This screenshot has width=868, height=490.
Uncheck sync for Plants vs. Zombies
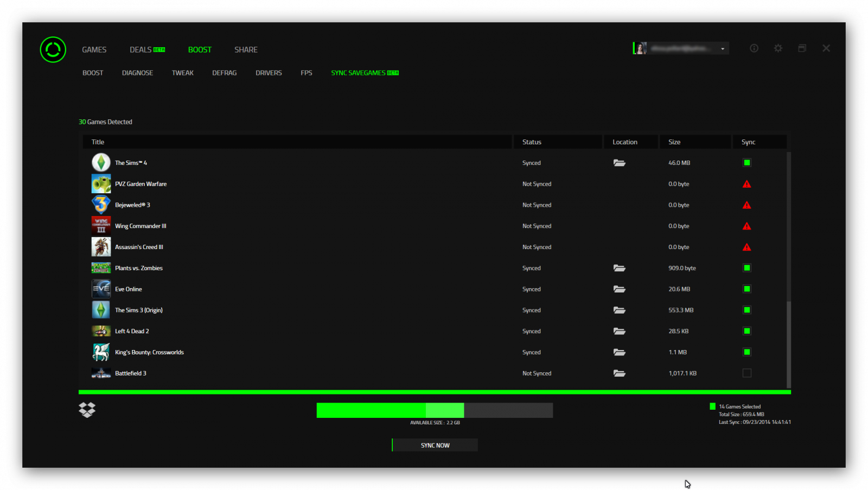747,268
